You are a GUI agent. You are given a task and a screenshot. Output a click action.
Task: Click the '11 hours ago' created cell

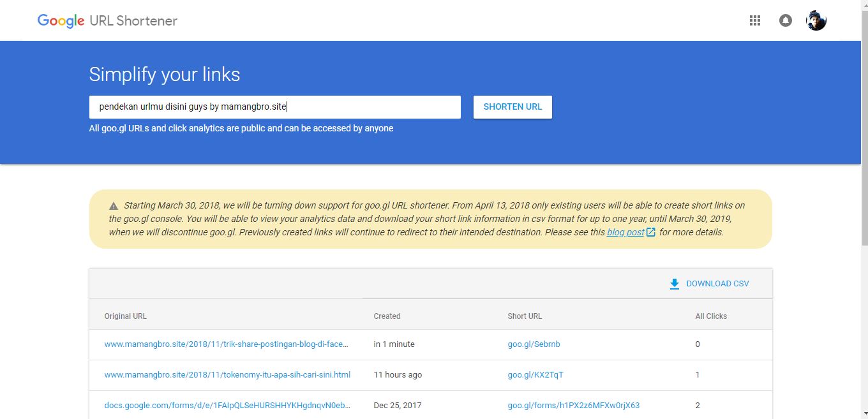[x=398, y=374]
